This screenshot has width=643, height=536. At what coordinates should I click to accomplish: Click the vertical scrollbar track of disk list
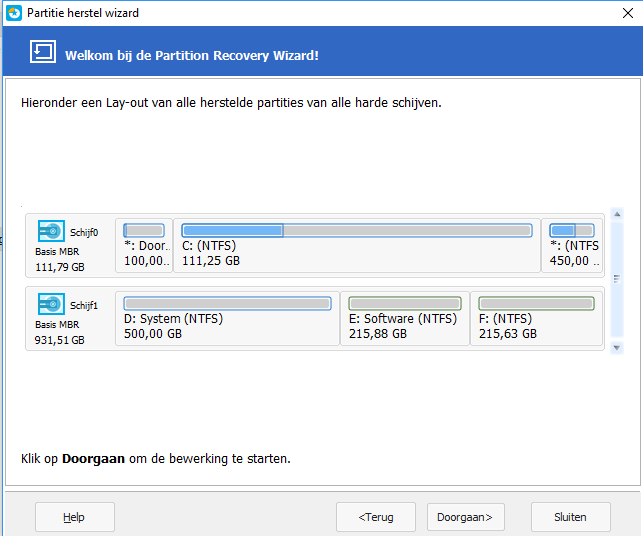tap(617, 280)
